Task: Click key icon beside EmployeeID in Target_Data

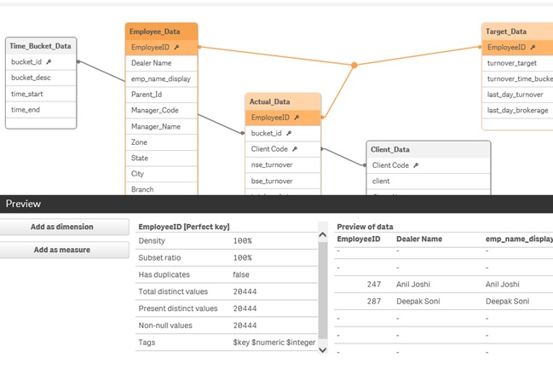Action: 533,48
